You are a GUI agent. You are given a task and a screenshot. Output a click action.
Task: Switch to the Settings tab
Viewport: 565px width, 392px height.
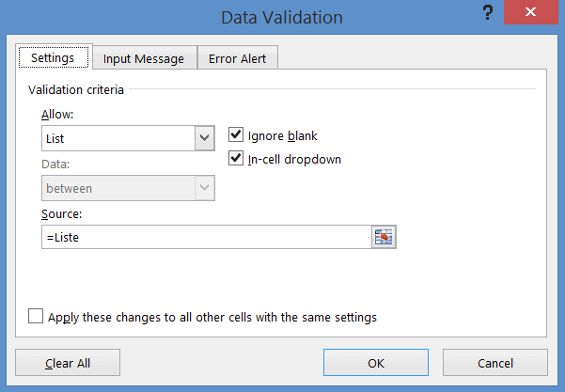click(x=54, y=58)
